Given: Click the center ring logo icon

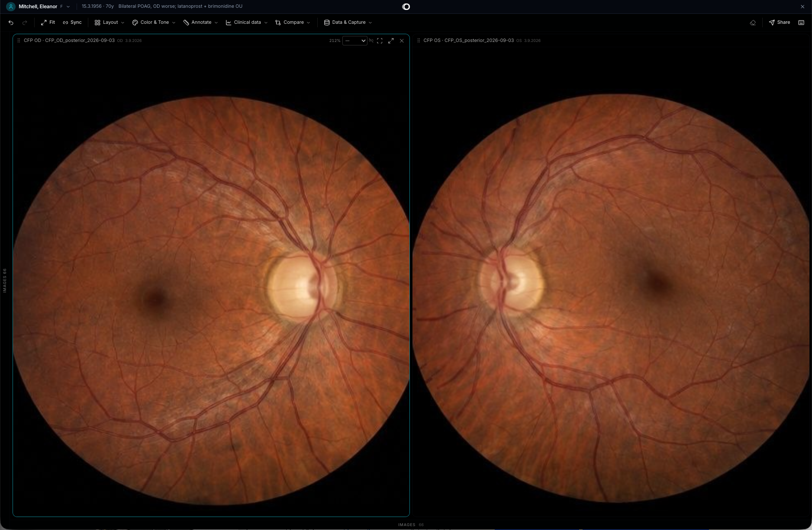Looking at the screenshot, I should [406, 6].
